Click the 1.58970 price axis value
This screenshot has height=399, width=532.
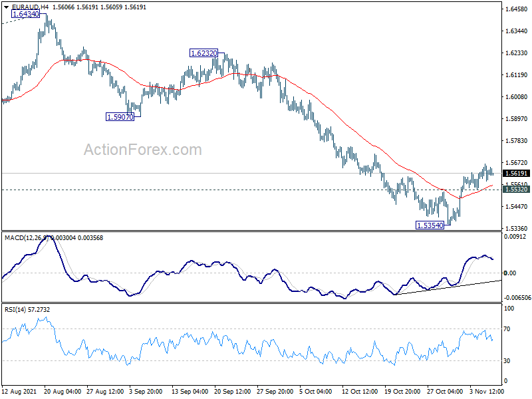(517, 119)
